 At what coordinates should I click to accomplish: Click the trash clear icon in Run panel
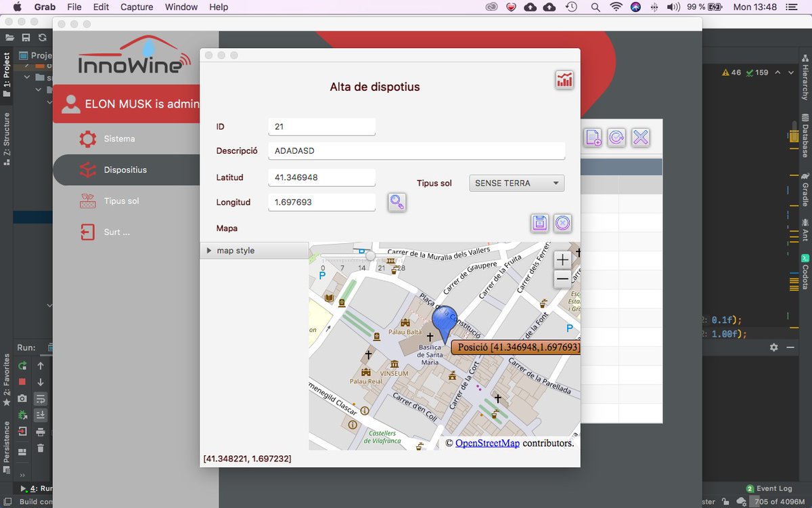(x=41, y=448)
